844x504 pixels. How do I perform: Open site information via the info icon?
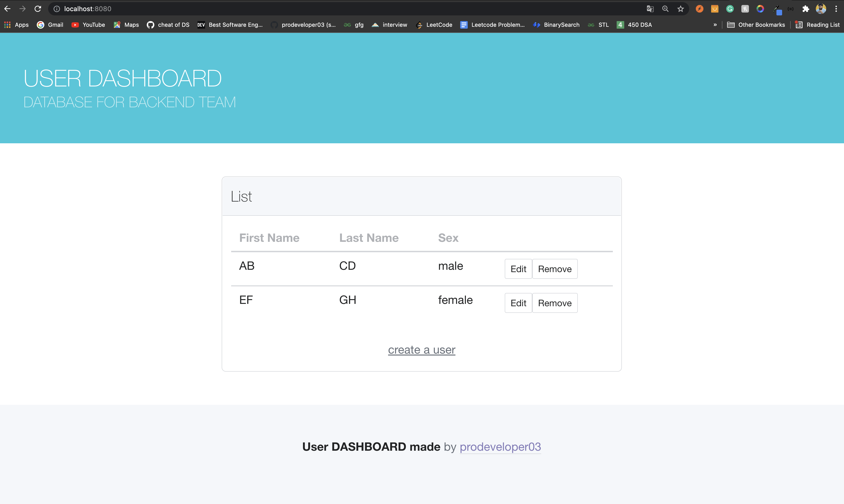click(56, 9)
